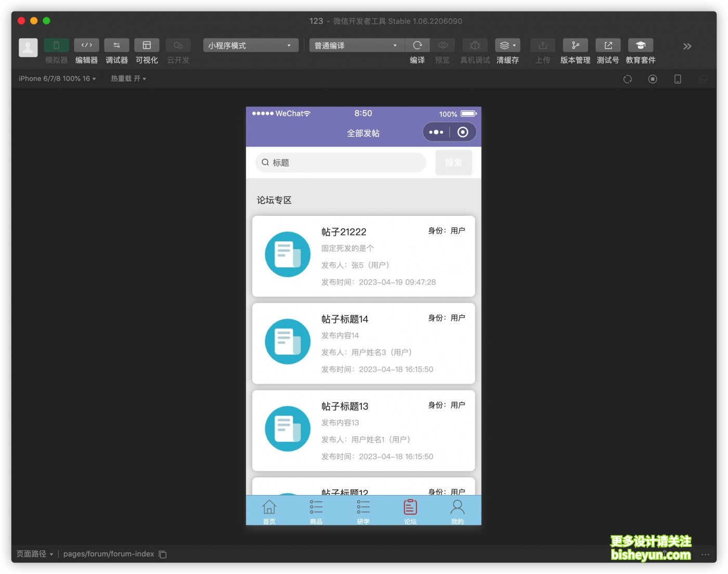
Task: Click publish time of 帖子21222
Action: 379,282
